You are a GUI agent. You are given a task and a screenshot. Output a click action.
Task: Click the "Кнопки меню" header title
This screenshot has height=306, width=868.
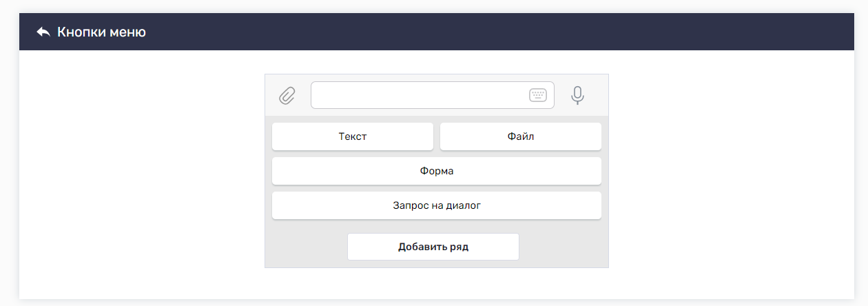[x=101, y=32]
